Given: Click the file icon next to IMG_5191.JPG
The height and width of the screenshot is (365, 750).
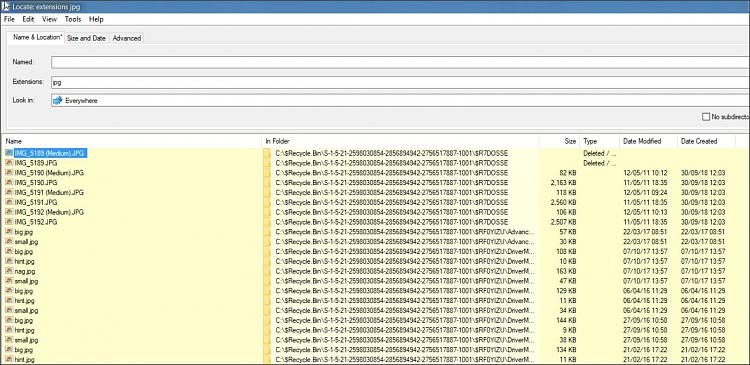Looking at the screenshot, I should coord(9,202).
